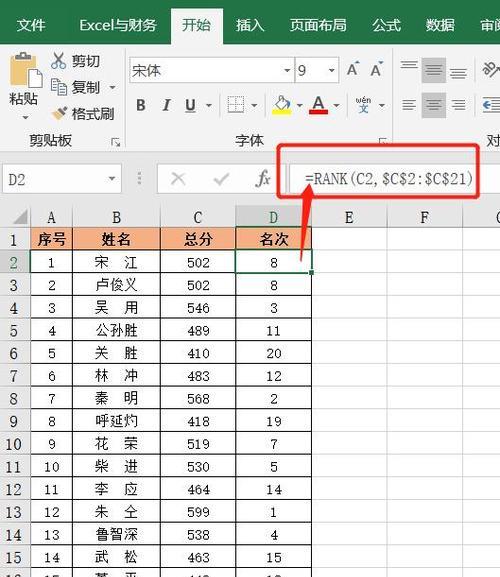Screen dimensions: 500x577
Task: Click the Paste clipboard icon
Action: pyautogui.click(x=25, y=70)
